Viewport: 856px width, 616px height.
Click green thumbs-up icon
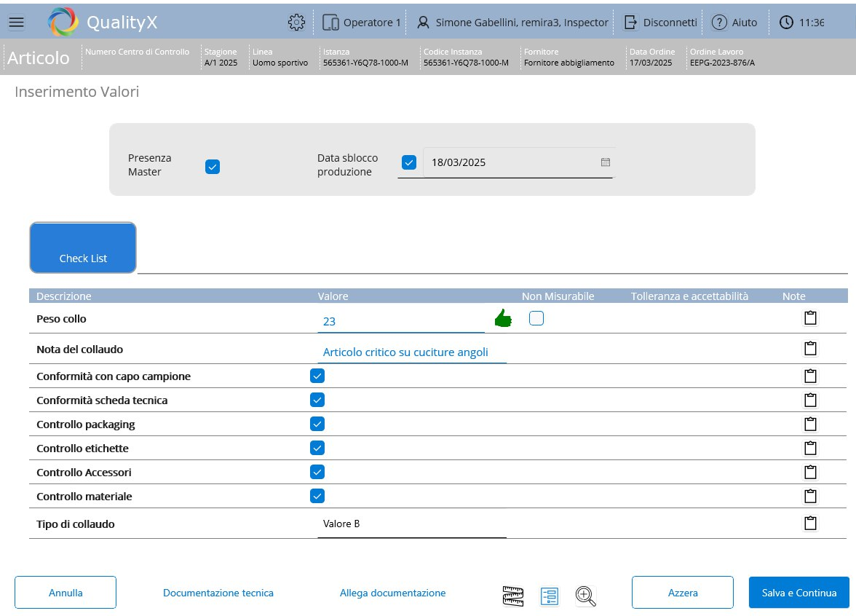(503, 318)
